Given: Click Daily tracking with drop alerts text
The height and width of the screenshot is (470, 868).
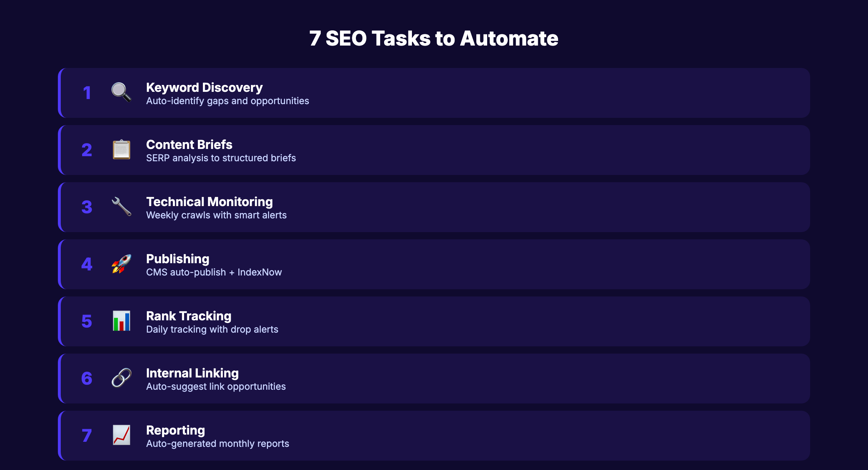Looking at the screenshot, I should (x=212, y=329).
